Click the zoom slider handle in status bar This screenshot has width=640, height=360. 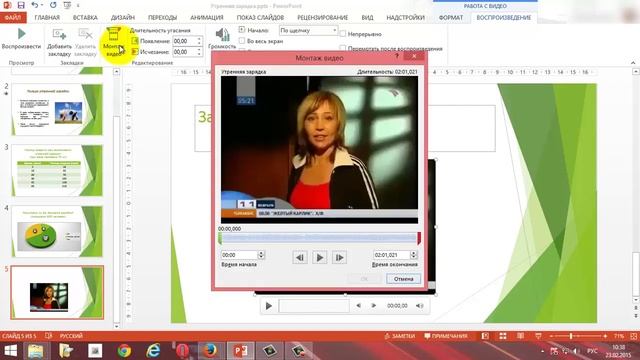tap(571, 336)
